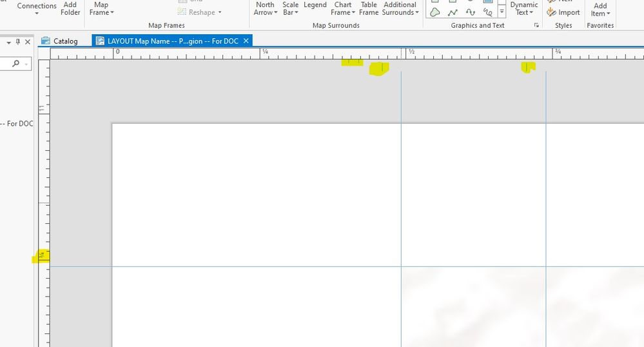Select the polyline graphic tool

pos(453,12)
